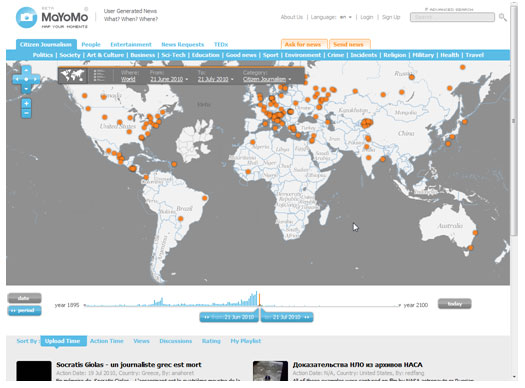Click the 21 Jun 2010 timeline start handle
The height and width of the screenshot is (388, 525).
point(229,317)
